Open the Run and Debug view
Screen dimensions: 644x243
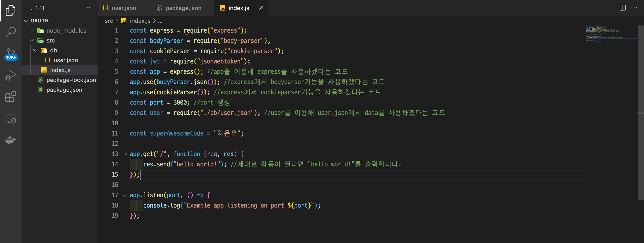point(11,75)
